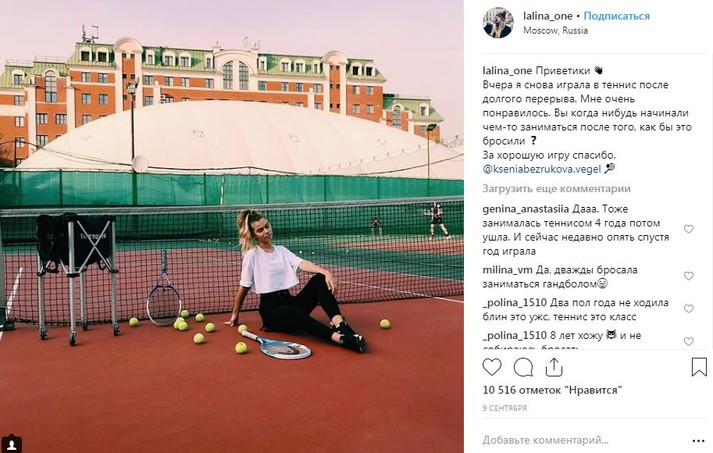The height and width of the screenshot is (453, 713).
Task: Click 'Подписаться' follow button
Action: click(616, 16)
